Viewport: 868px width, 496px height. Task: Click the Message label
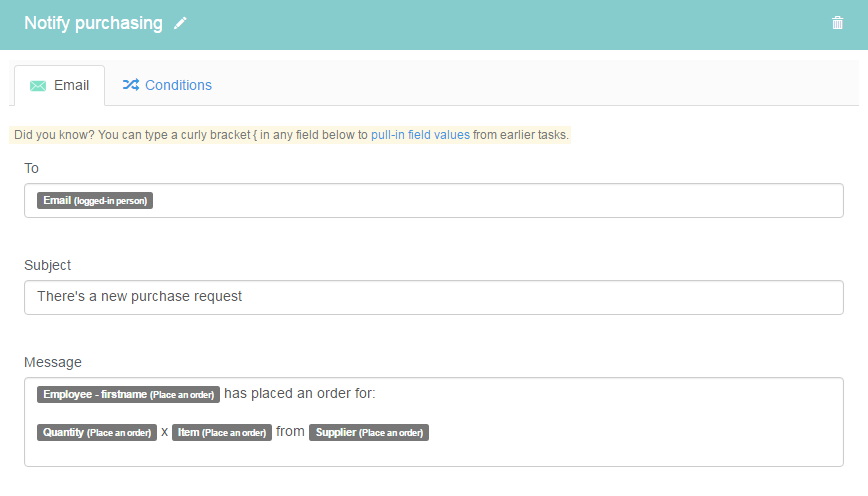click(x=53, y=362)
